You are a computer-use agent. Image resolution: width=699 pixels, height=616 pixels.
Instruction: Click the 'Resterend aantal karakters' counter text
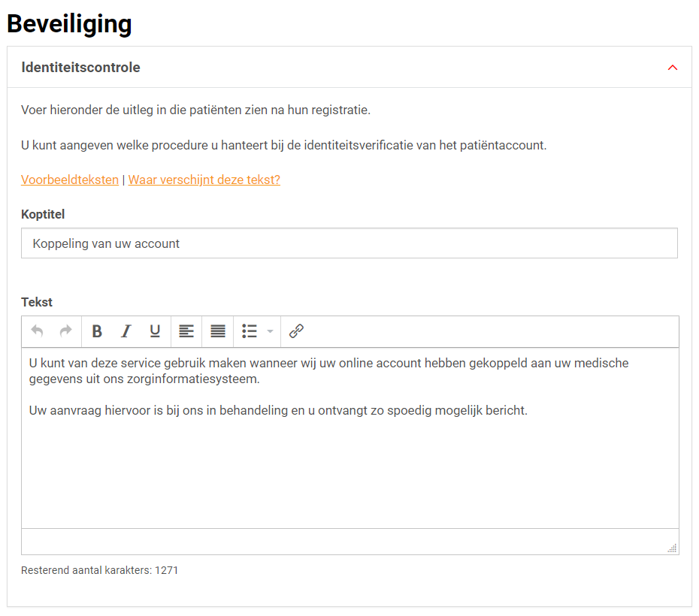tap(99, 570)
